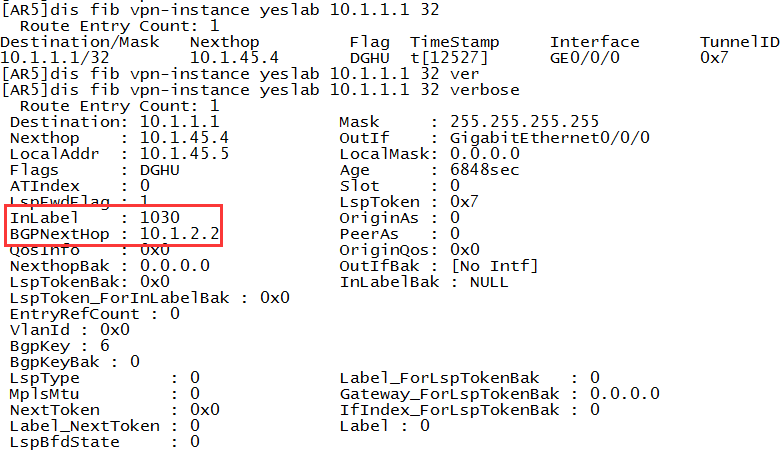Click the InLabel value 1030
Screen dimensions: 784x452
[160, 216]
